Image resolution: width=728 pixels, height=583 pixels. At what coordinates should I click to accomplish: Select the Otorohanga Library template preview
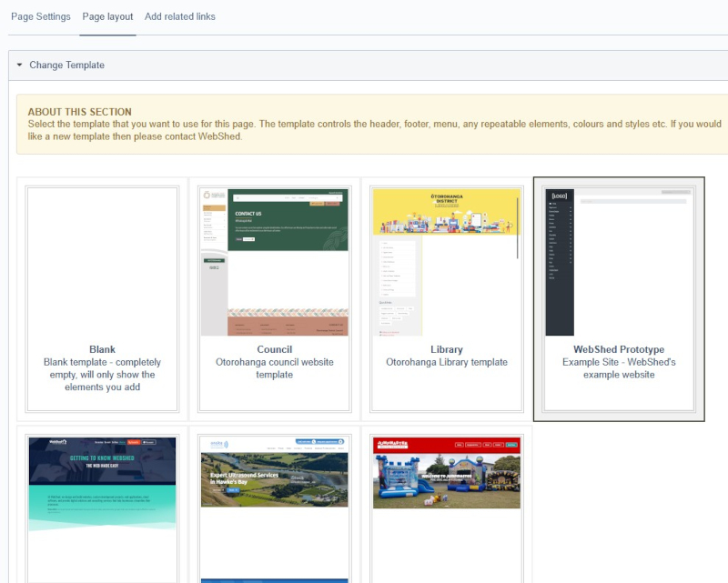[446, 257]
